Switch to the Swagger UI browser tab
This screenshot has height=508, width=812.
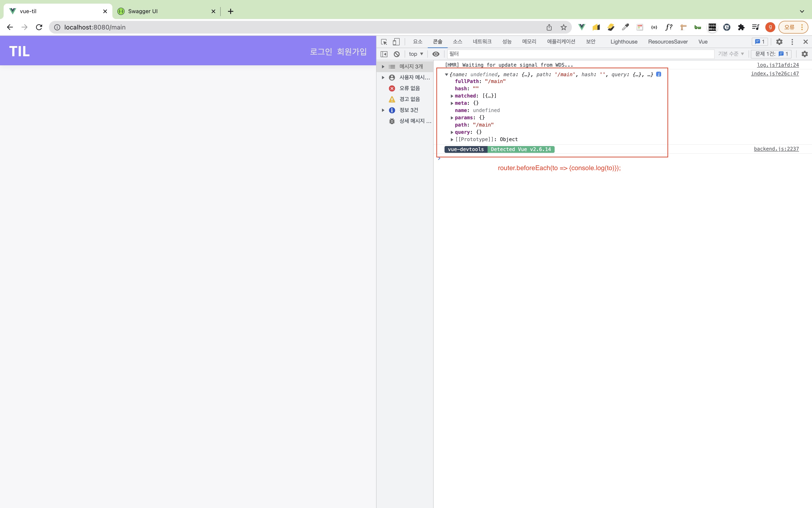coord(165,11)
